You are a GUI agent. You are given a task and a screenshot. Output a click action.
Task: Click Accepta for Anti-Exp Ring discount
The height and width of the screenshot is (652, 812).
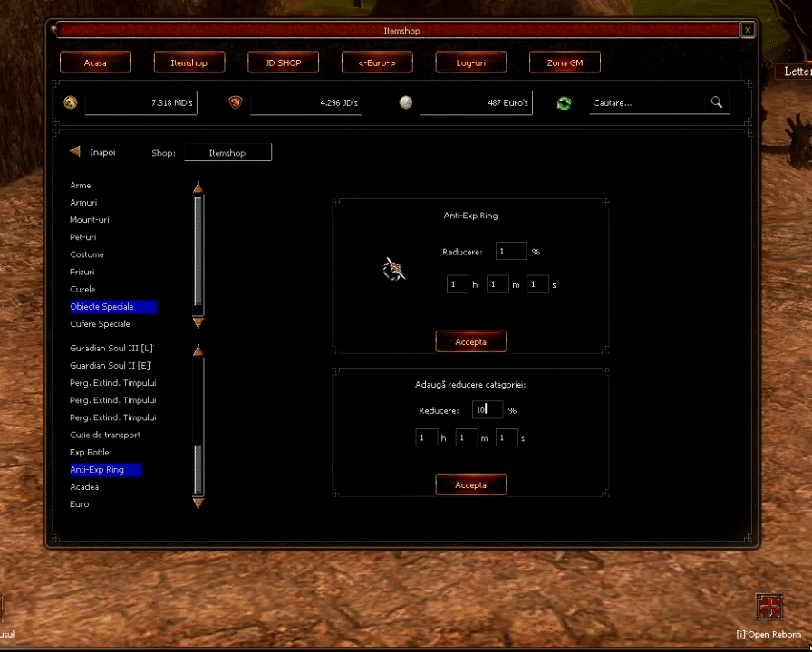tap(470, 341)
